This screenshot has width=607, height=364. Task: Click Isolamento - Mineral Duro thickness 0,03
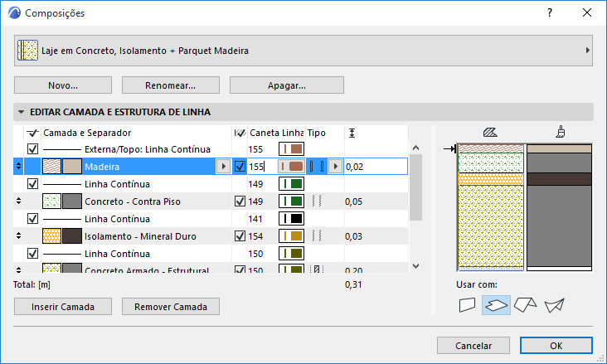pos(354,236)
